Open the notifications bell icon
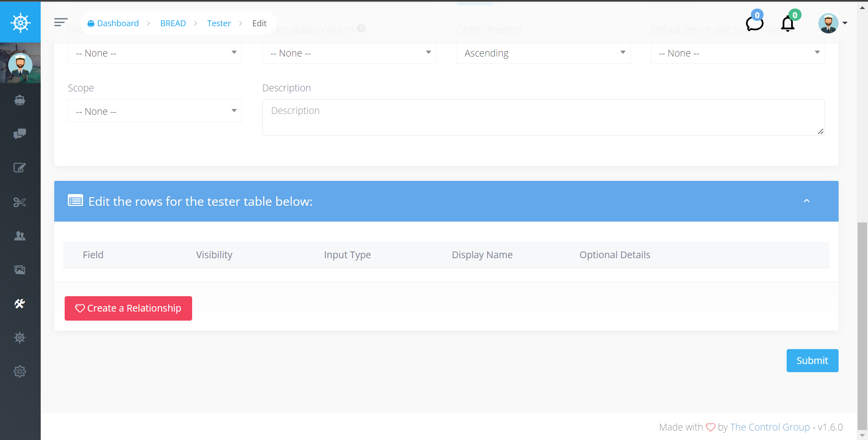This screenshot has width=868, height=440. 788,23
